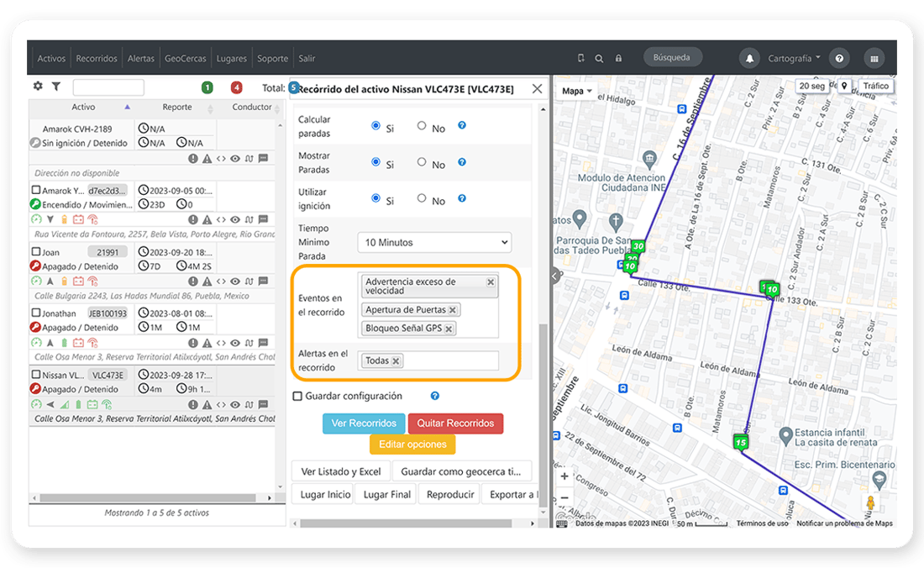Open the Recorridos menu
The width and height of the screenshot is (924, 568).
pos(97,58)
